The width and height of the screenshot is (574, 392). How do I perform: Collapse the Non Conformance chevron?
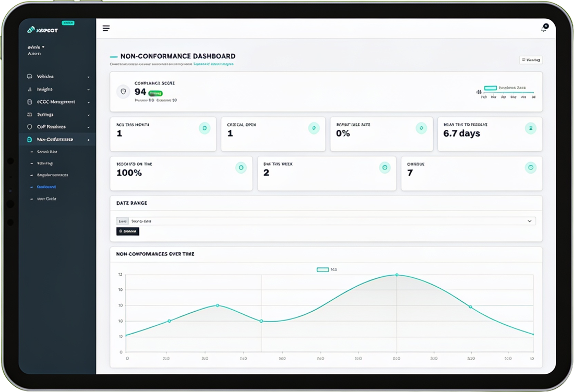89,140
